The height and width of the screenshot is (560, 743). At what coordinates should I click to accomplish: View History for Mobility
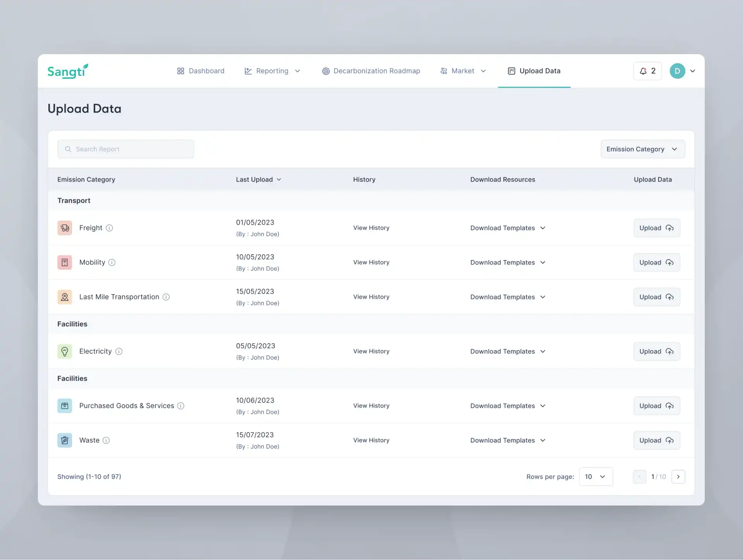(x=371, y=262)
